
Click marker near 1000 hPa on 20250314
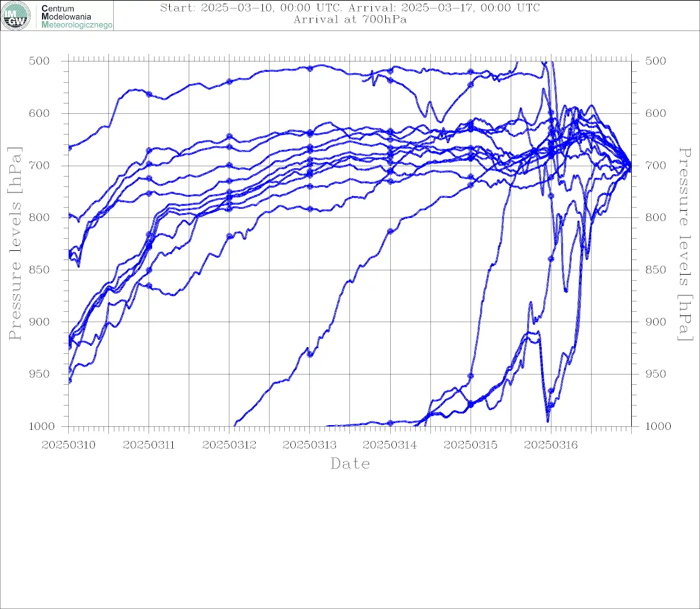tap(390, 423)
